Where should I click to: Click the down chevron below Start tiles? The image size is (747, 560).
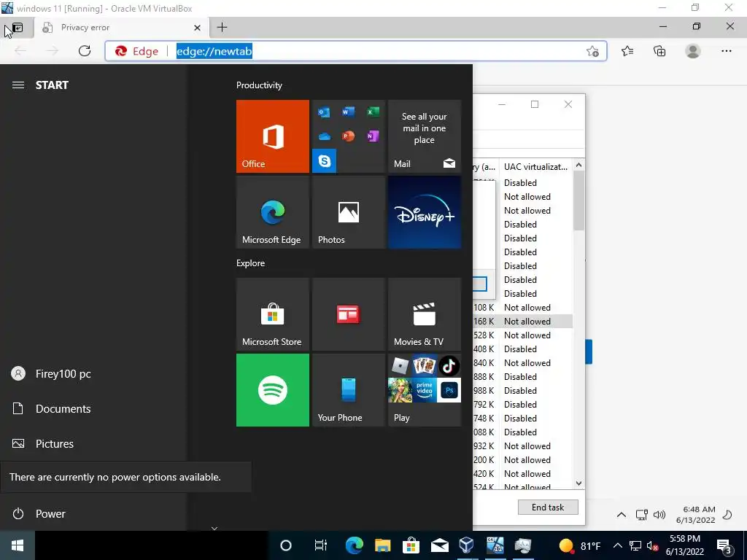point(214,528)
